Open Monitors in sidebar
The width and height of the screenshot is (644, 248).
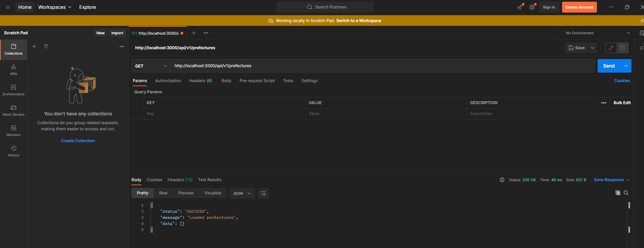tap(14, 131)
